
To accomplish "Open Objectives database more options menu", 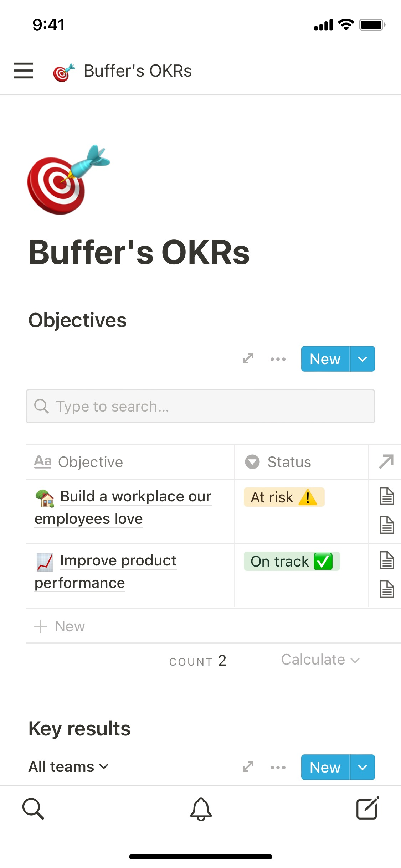I will pyautogui.click(x=278, y=359).
